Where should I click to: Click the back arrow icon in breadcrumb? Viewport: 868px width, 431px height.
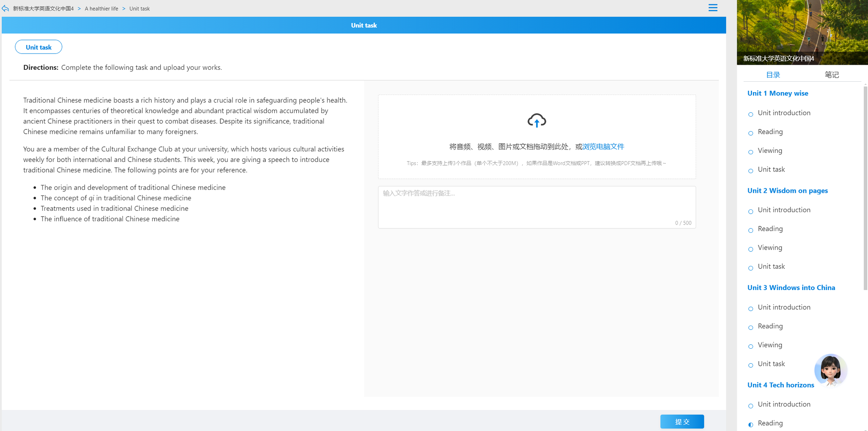[x=5, y=8]
